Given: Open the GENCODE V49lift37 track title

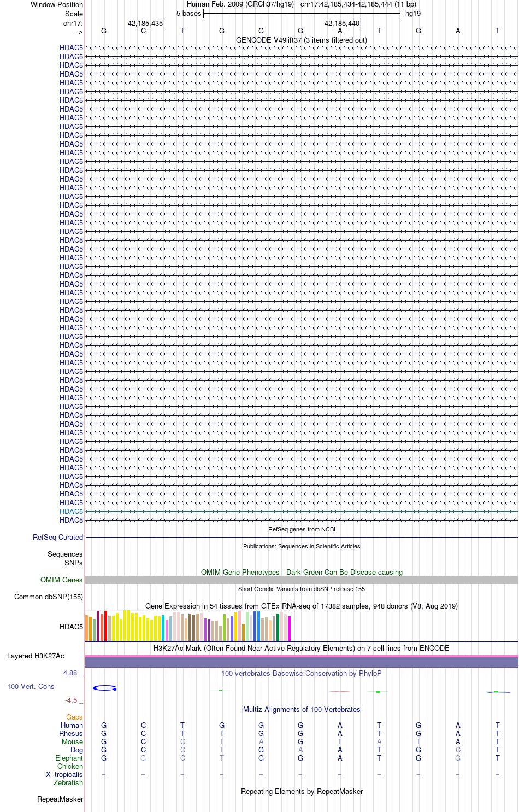Looking at the screenshot, I should tap(302, 40).
